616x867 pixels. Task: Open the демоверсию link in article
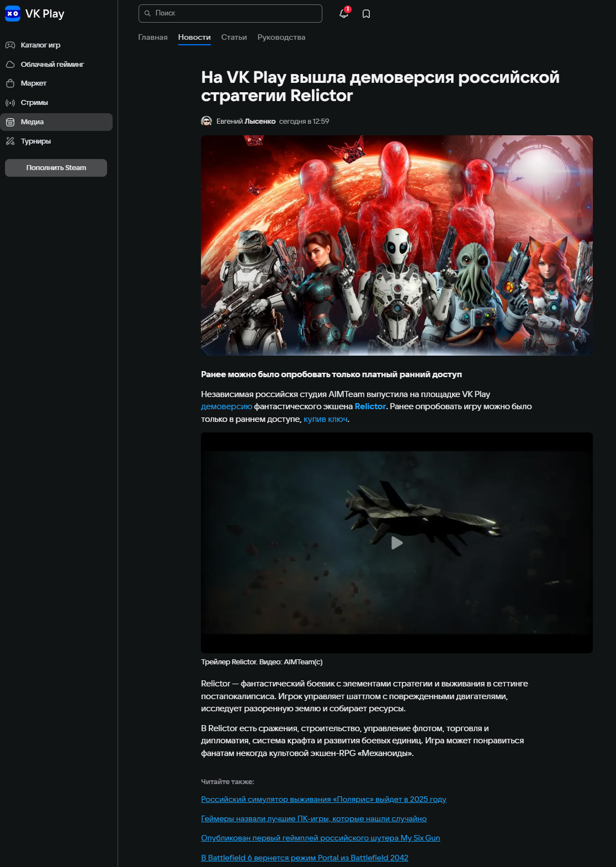coord(226,406)
